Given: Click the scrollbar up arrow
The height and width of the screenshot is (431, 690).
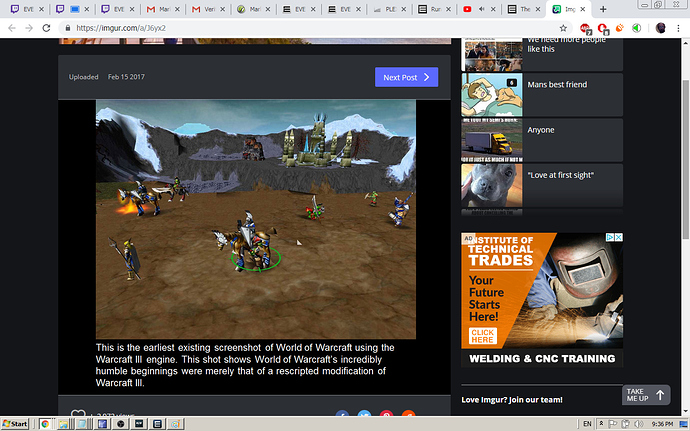Looking at the screenshot, I should [686, 42].
